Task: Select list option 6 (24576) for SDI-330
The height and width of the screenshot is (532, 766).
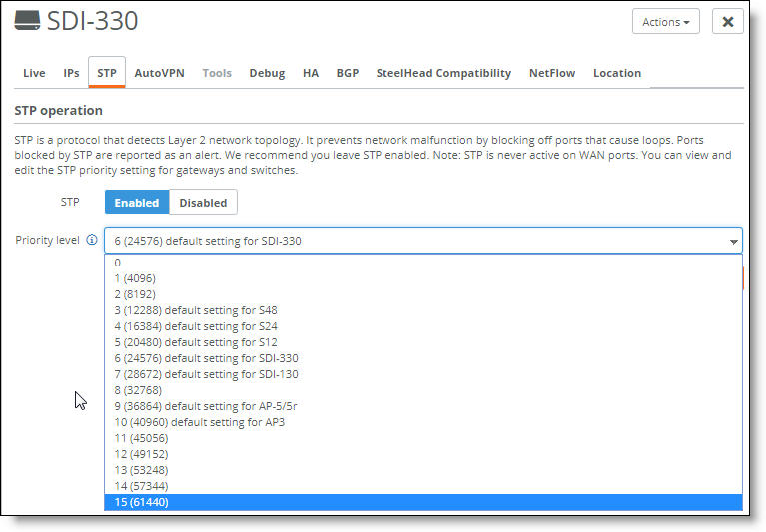Action: coord(423,358)
